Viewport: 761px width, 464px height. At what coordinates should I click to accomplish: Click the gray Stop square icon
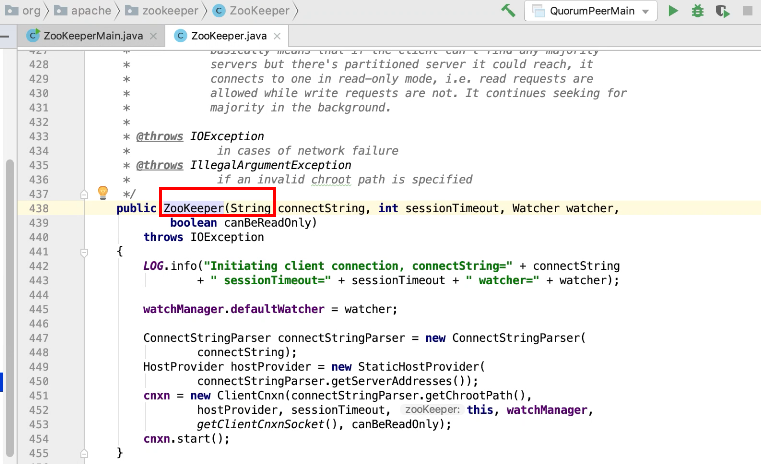[747, 11]
